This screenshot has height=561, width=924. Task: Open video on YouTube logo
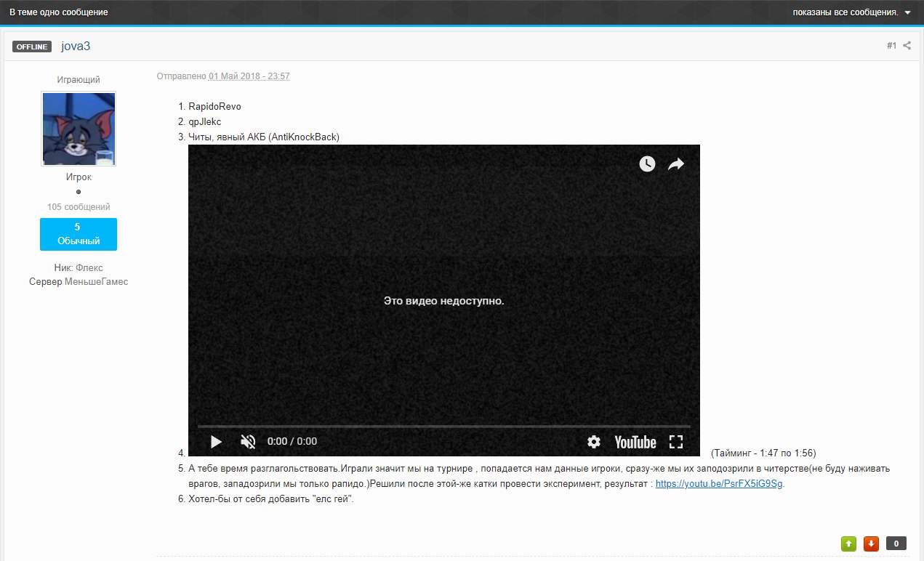(635, 442)
